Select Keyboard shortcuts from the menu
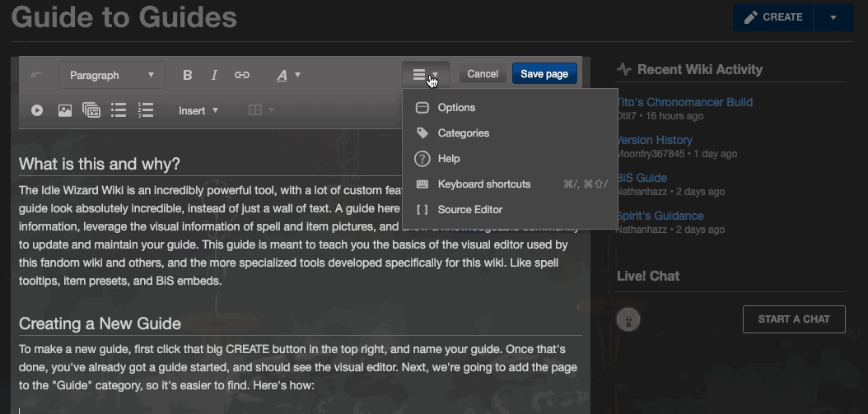 tap(510, 184)
